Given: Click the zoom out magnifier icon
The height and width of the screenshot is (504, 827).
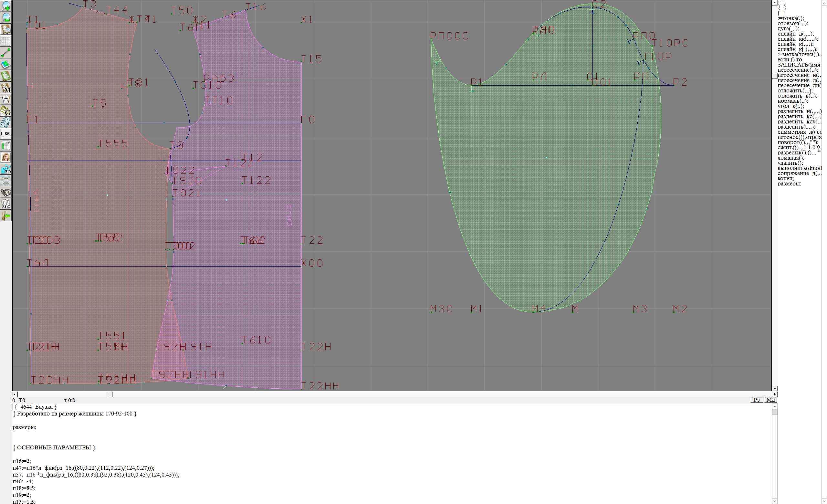Looking at the screenshot, I should (x=6, y=17).
